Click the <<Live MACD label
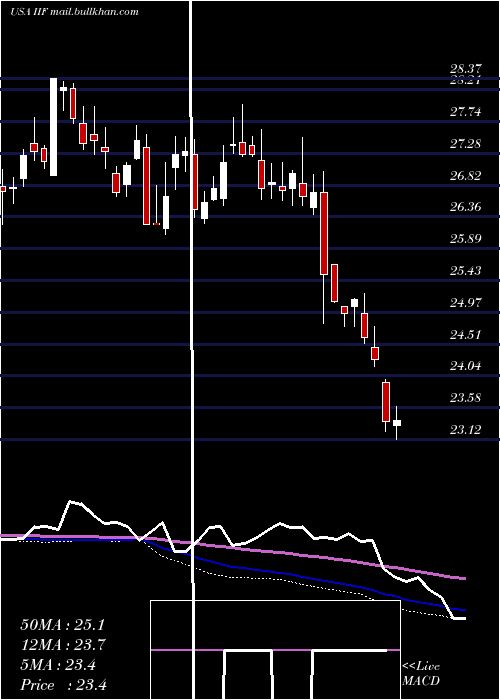This screenshot has height=700, width=500. [421, 674]
